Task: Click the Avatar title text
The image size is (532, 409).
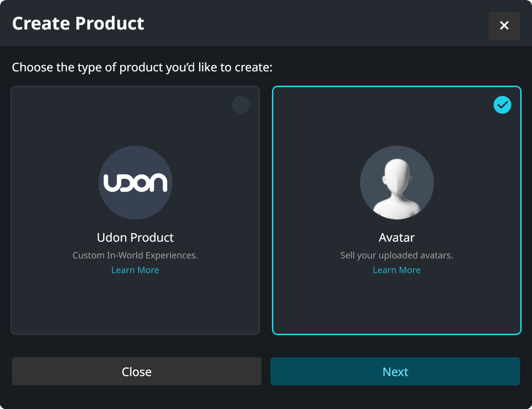Action: [397, 237]
